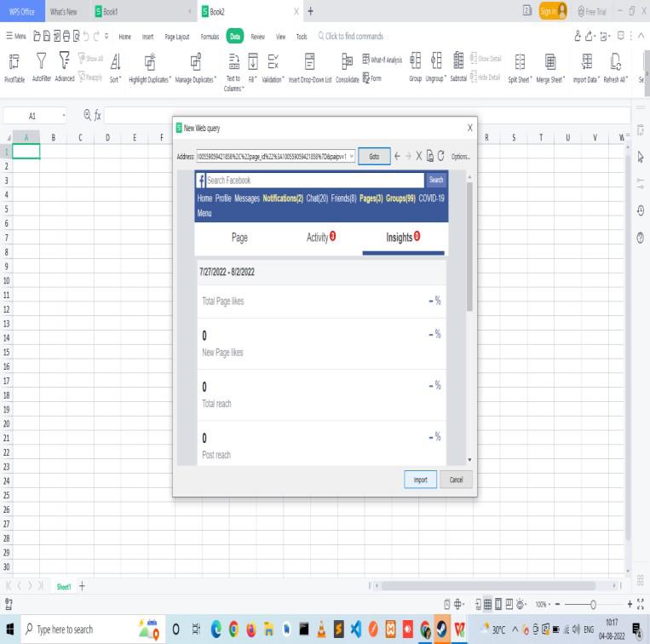Adjust the zoom slider handle

coord(593,605)
